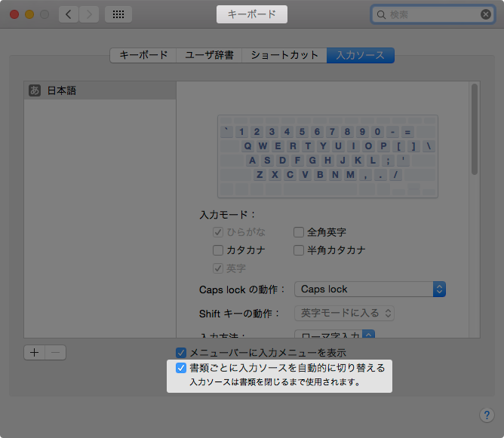Select 日本語 in the input source list
The width and height of the screenshot is (504, 438).
pos(100,90)
